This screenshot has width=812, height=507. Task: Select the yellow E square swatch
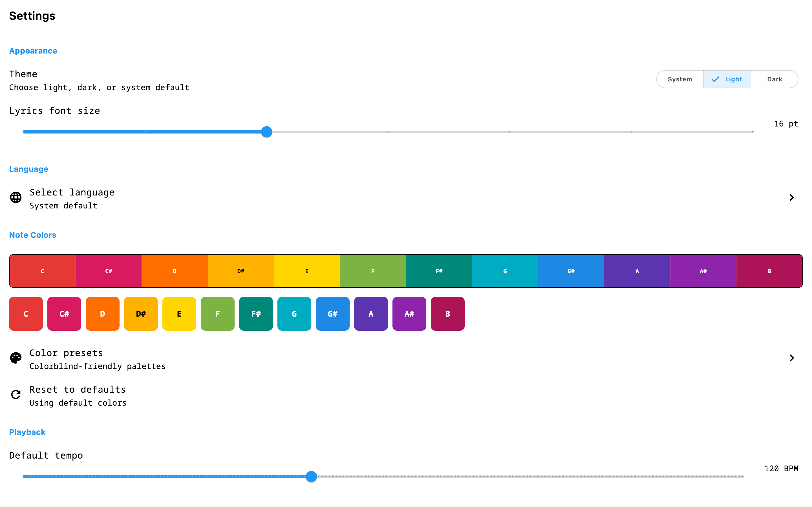pyautogui.click(x=179, y=313)
